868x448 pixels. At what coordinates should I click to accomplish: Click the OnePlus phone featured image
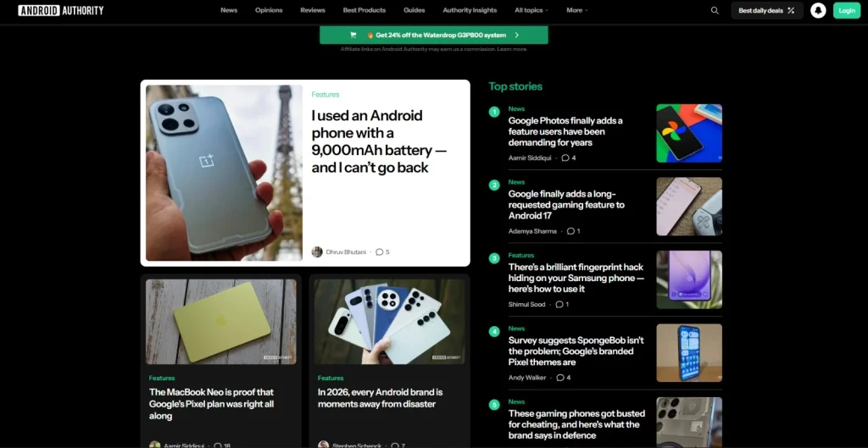224,173
